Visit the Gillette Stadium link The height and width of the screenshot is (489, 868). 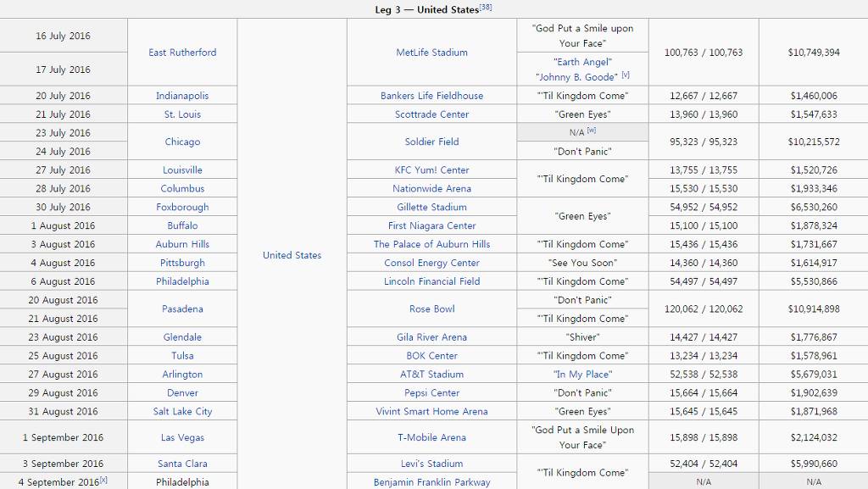coord(431,208)
